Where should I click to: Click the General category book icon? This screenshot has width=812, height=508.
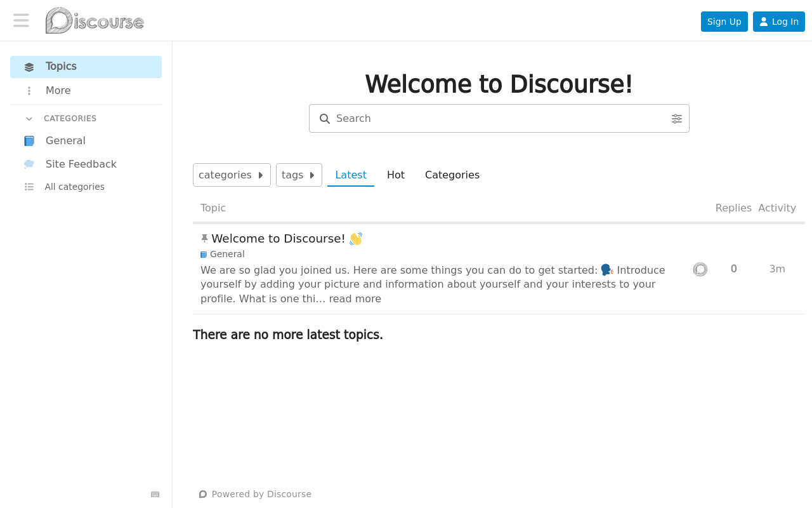(29, 141)
